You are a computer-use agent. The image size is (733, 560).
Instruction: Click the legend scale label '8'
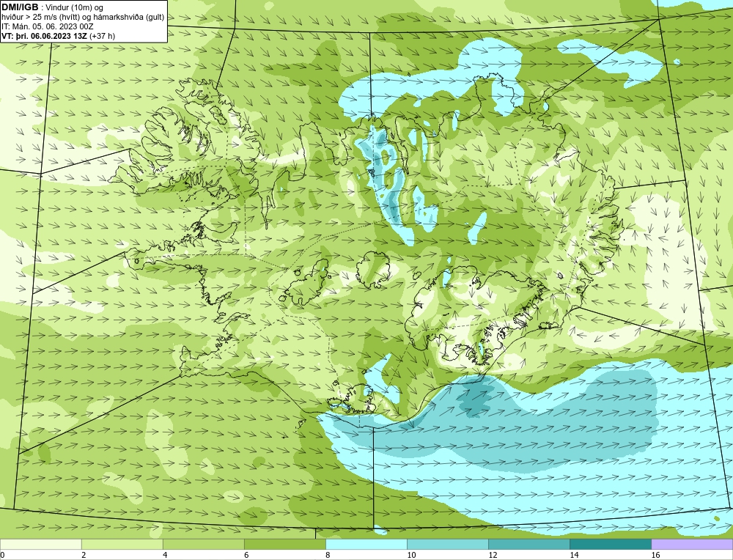(x=328, y=555)
